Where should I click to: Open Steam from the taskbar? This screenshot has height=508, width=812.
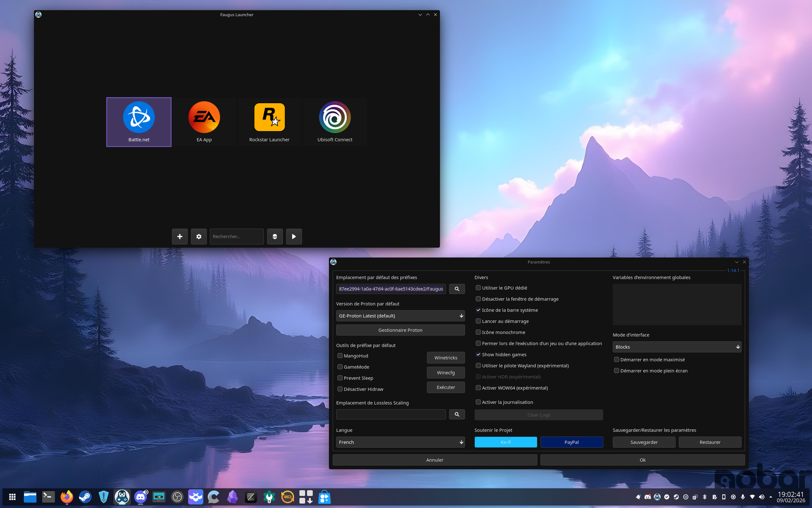(85, 497)
